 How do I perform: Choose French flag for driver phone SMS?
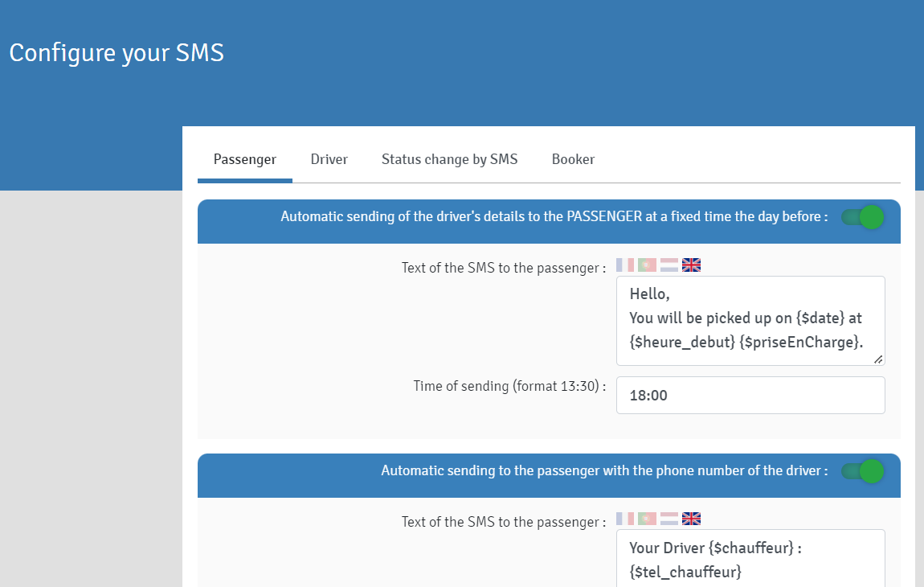[625, 519]
